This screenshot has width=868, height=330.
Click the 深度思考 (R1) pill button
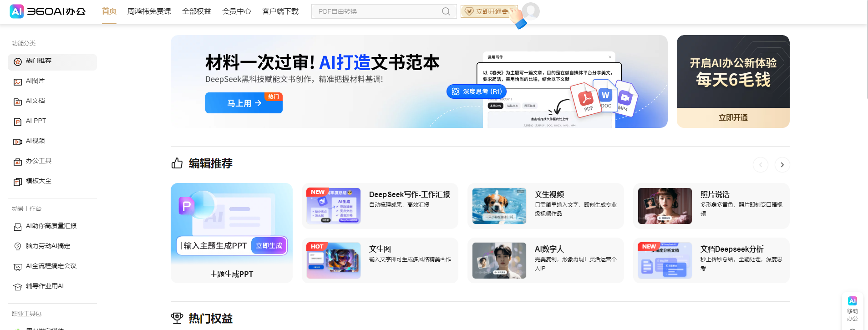tap(477, 91)
